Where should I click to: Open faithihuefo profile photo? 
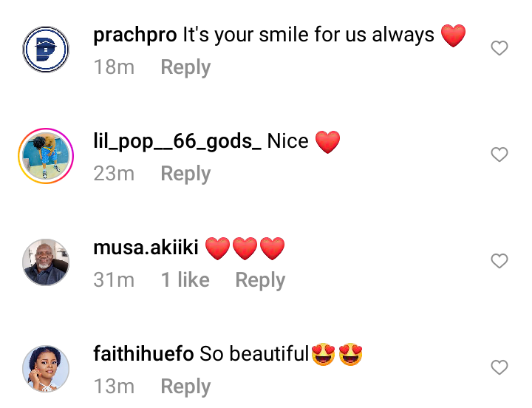(x=46, y=369)
